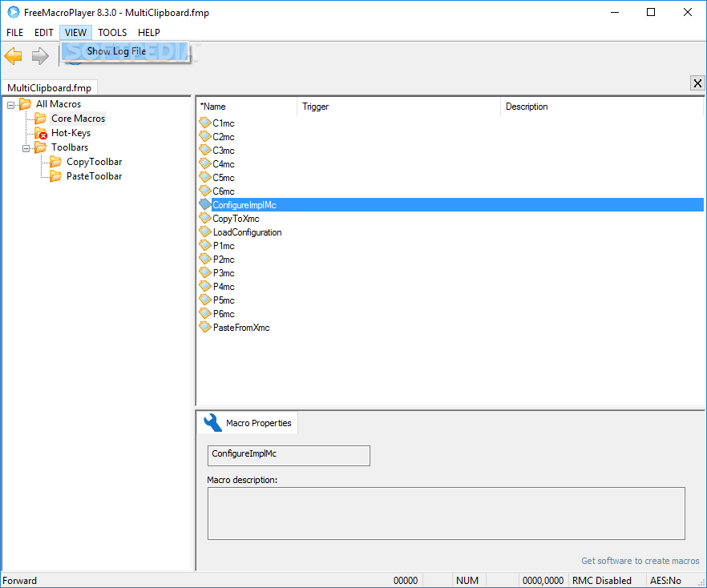Click the P6mc macro icon

click(x=205, y=313)
